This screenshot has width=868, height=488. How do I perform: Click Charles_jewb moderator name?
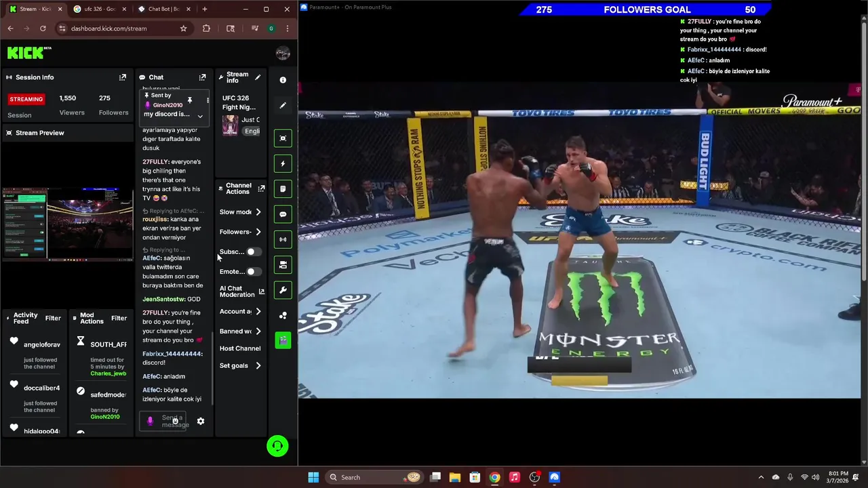(x=108, y=373)
